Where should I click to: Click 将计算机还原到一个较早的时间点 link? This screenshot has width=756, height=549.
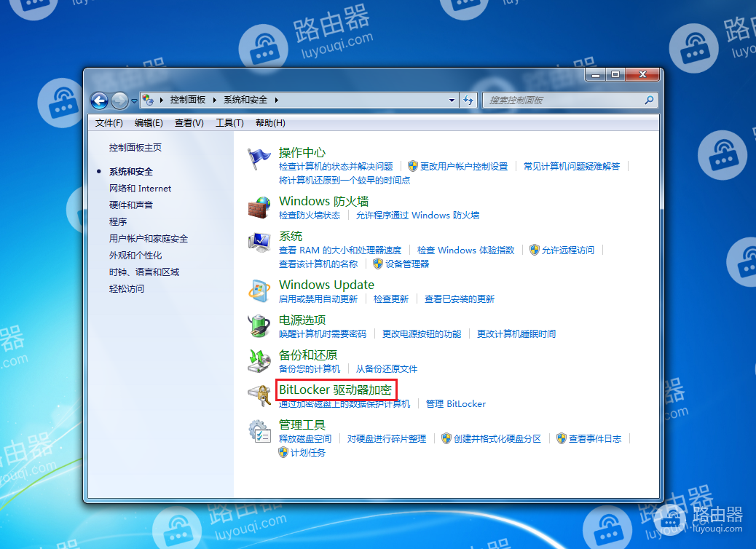tap(344, 181)
